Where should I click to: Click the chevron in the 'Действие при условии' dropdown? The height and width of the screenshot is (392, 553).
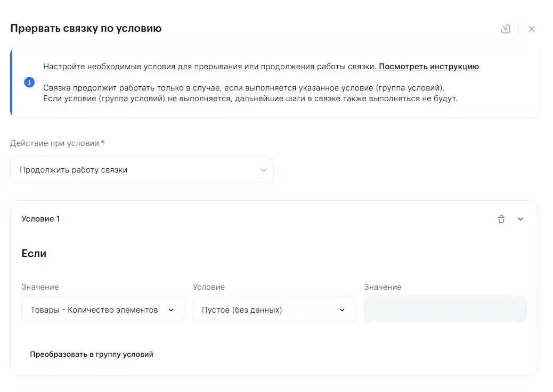[263, 170]
